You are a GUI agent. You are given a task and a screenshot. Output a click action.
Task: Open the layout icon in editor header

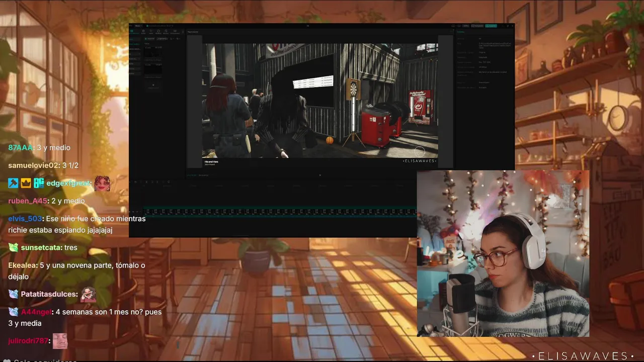[453, 26]
